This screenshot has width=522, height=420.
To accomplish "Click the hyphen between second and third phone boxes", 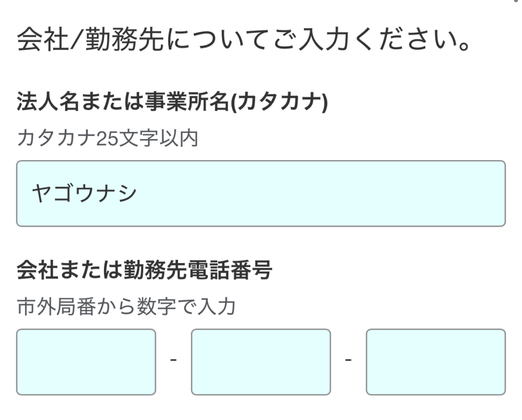I will 349,360.
